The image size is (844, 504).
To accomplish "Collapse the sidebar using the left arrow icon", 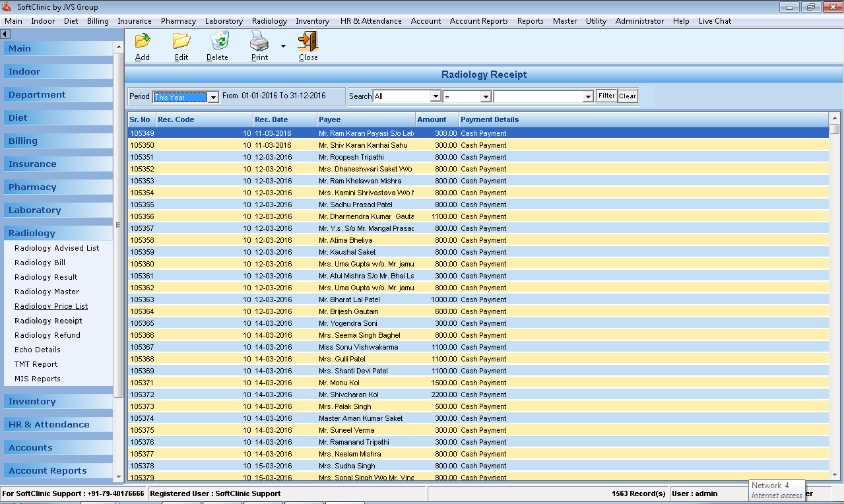I will click(x=5, y=34).
